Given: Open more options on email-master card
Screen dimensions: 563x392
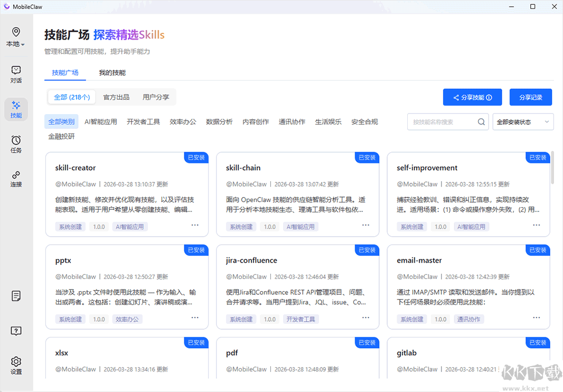Looking at the screenshot, I should (x=537, y=318).
